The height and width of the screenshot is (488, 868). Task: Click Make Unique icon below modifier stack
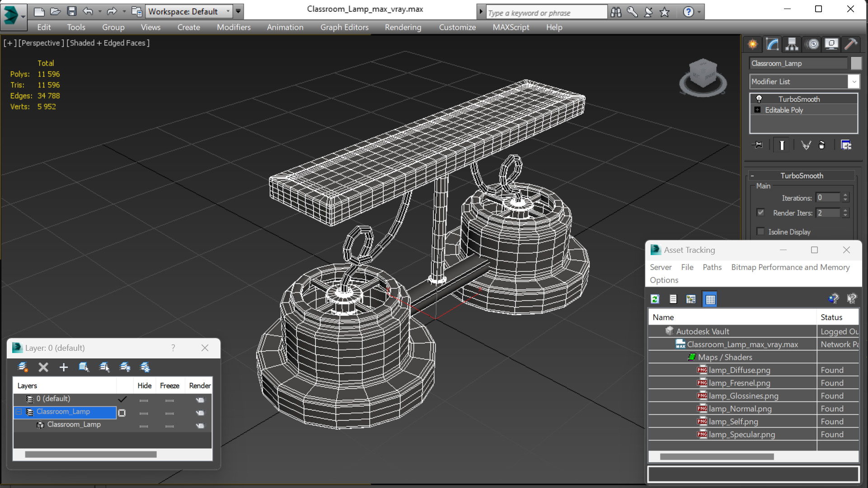(x=806, y=145)
